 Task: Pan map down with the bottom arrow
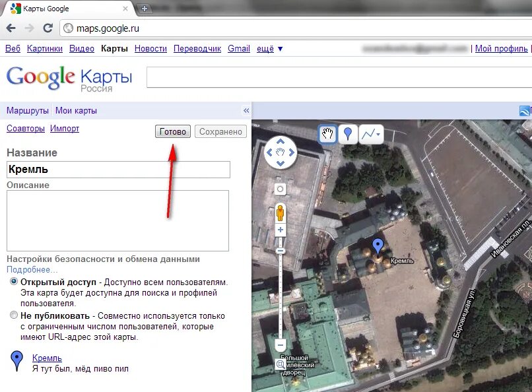(x=281, y=164)
